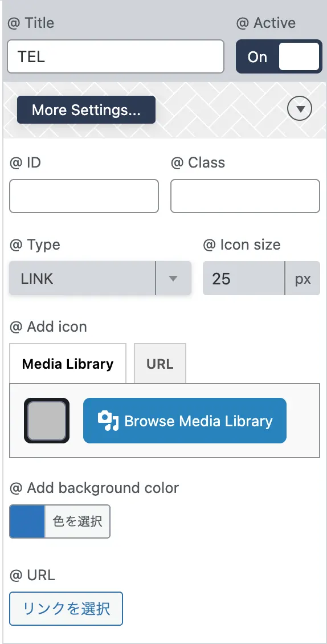Viewport: 327px width, 644px height.
Task: Focus the Class input field
Action: click(245, 196)
